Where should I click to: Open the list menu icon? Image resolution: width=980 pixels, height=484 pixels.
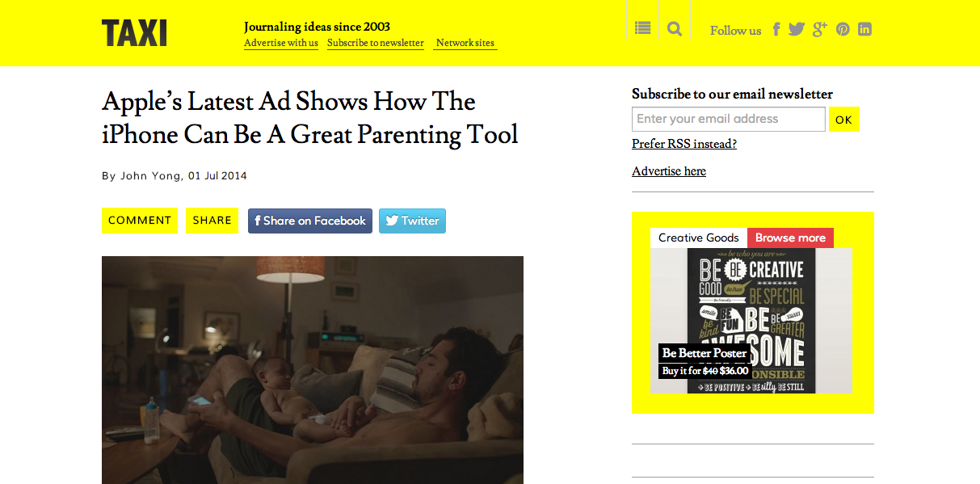tap(642, 28)
